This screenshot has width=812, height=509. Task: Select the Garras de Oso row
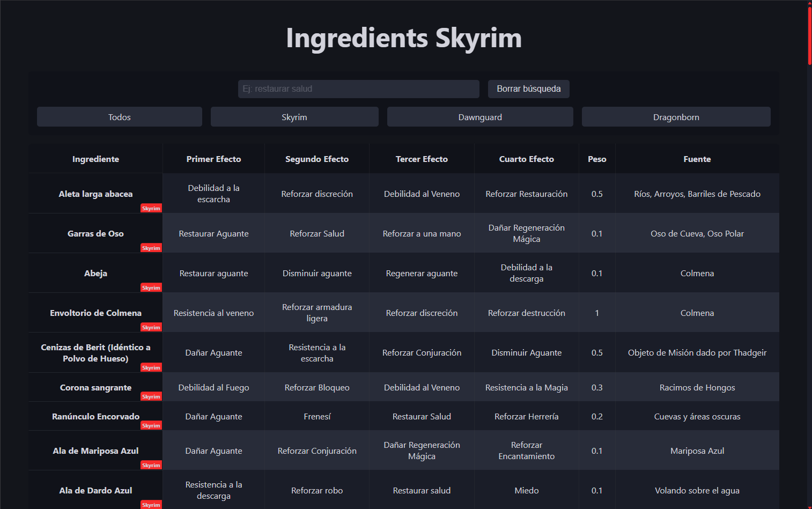coord(95,233)
